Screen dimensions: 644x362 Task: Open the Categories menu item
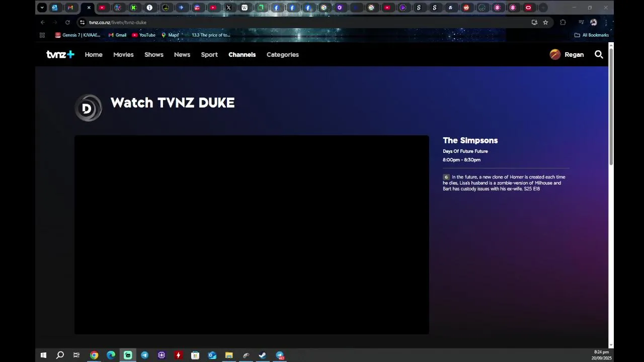pyautogui.click(x=283, y=54)
